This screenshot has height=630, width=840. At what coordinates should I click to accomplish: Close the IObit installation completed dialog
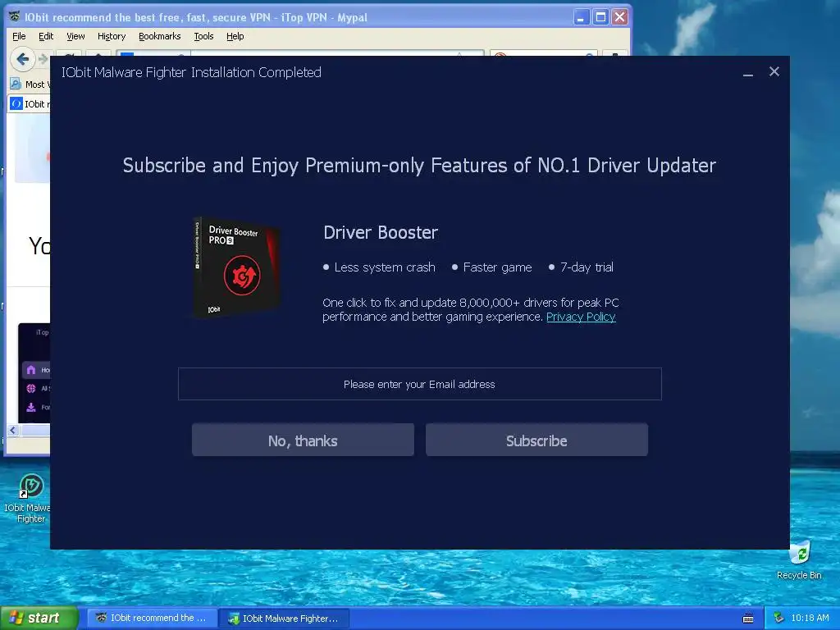pos(774,71)
